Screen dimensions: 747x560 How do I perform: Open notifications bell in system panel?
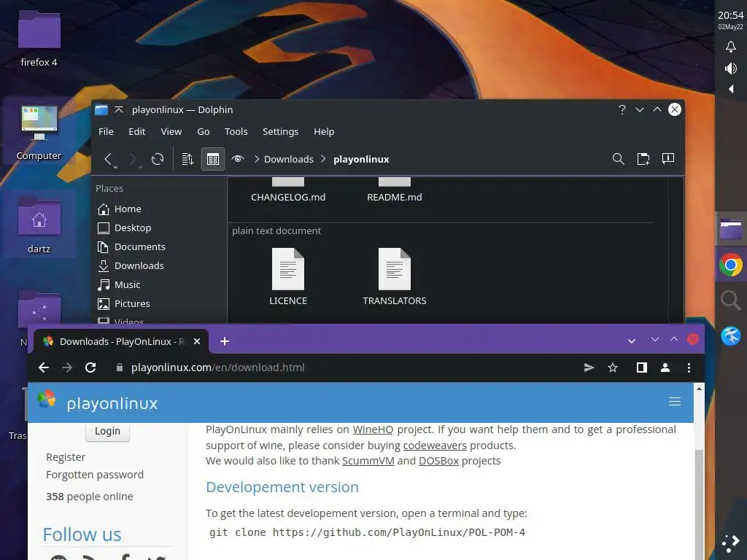731,47
